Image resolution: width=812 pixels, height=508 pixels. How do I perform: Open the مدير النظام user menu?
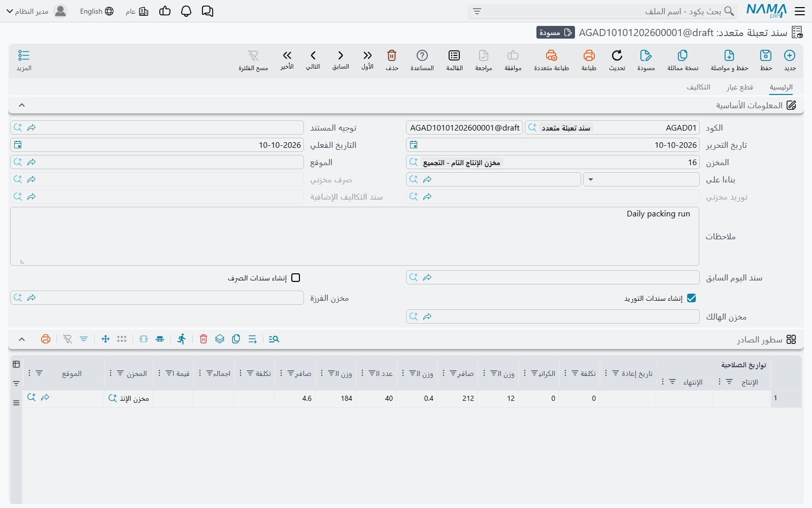pyautogui.click(x=37, y=11)
